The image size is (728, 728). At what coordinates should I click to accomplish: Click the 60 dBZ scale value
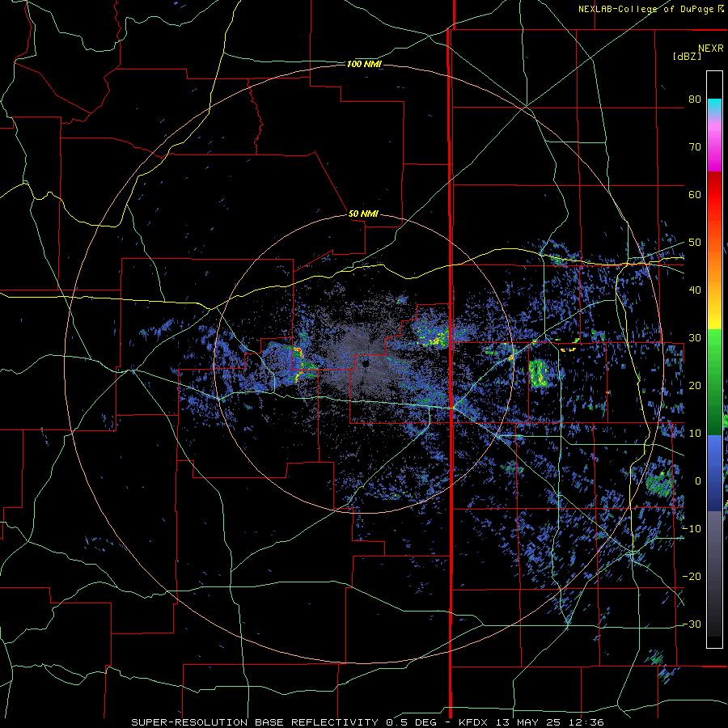695,194
